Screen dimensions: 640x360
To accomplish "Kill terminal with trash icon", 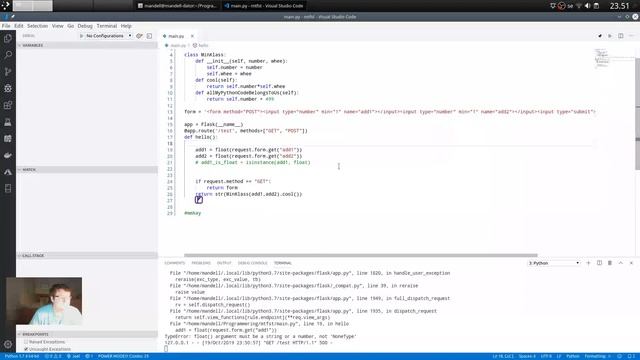I will tap(610, 263).
